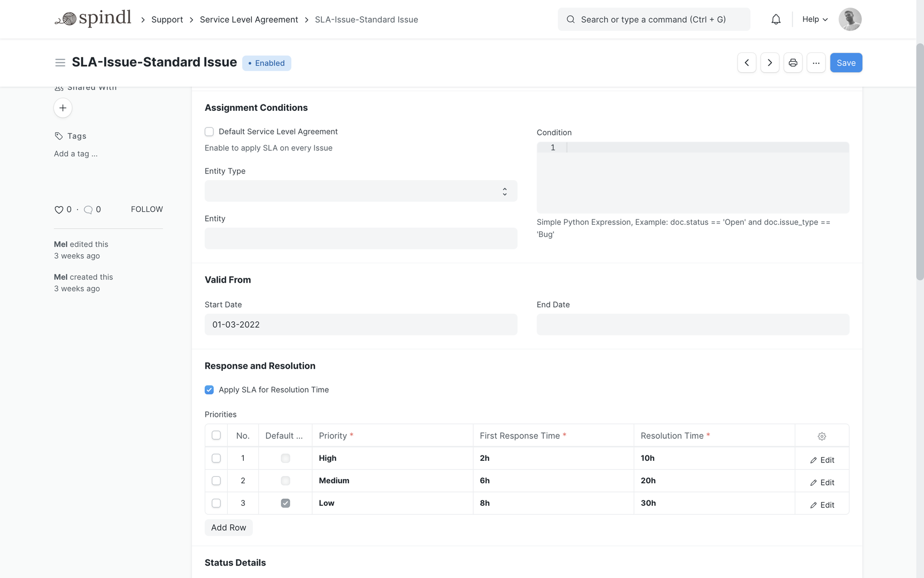The image size is (924, 578).
Task: Toggle Default Priority for Low row
Action: (x=286, y=503)
